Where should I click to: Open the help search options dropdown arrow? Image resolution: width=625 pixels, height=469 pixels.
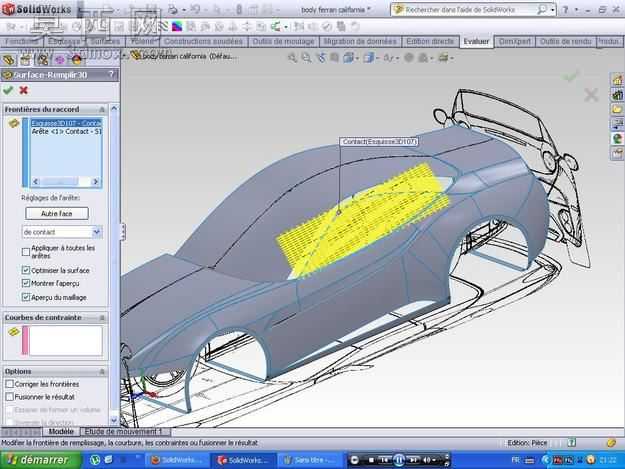(x=553, y=10)
